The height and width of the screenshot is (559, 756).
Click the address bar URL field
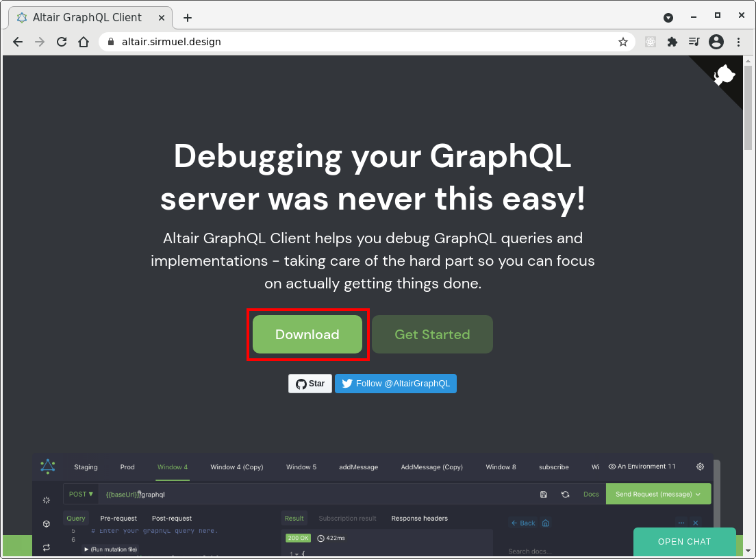[x=366, y=42]
